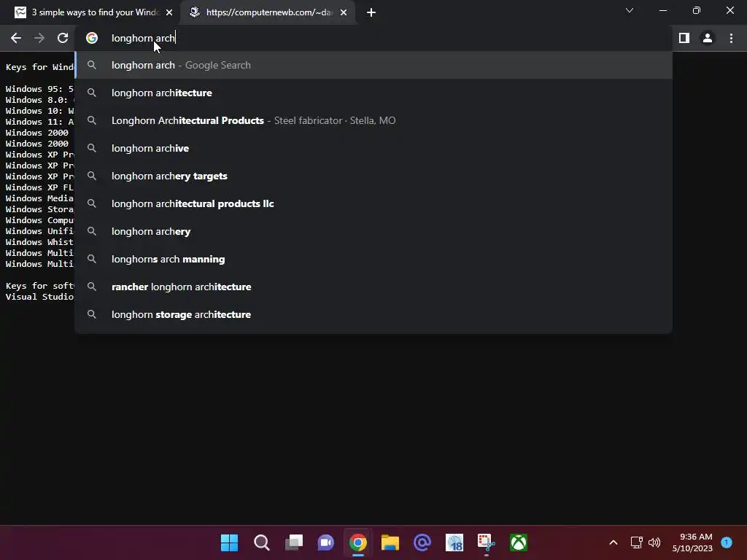Open the notification badge in the tray

727,542
